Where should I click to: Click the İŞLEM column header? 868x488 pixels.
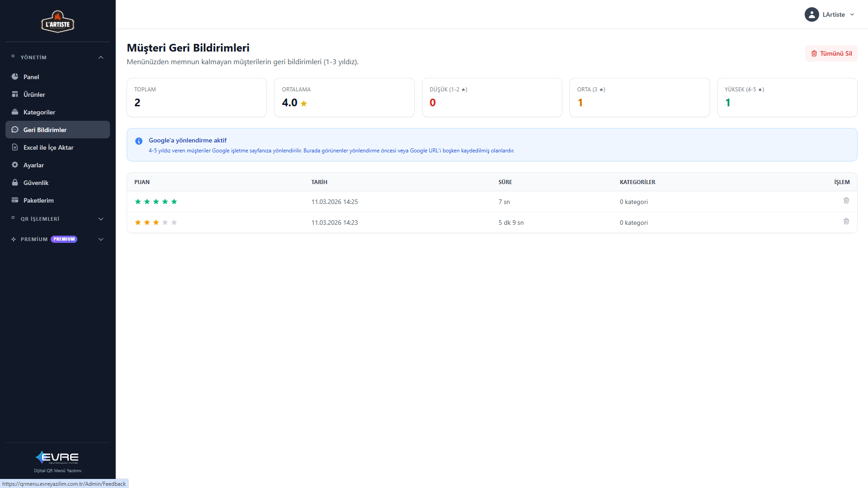pyautogui.click(x=842, y=182)
